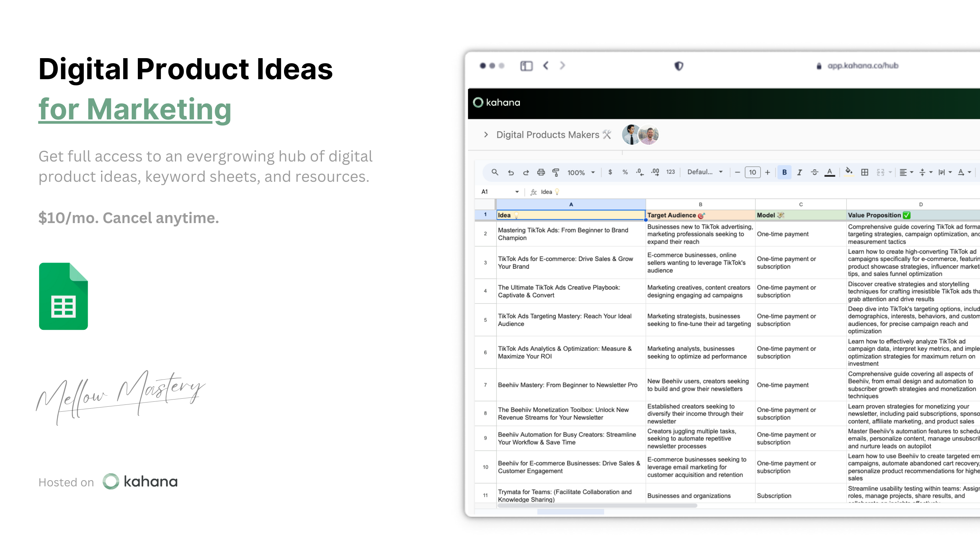Toggle strikethrough formatting
The width and height of the screenshot is (980, 551).
815,172
